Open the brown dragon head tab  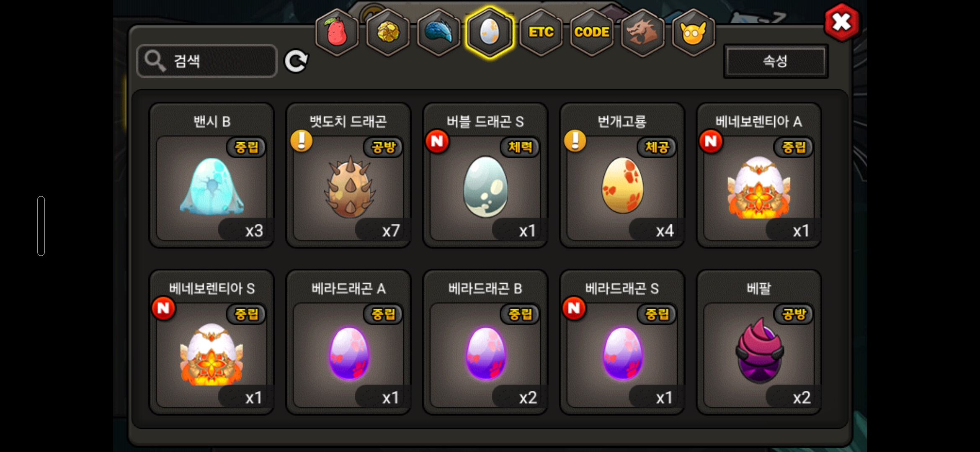tap(642, 32)
